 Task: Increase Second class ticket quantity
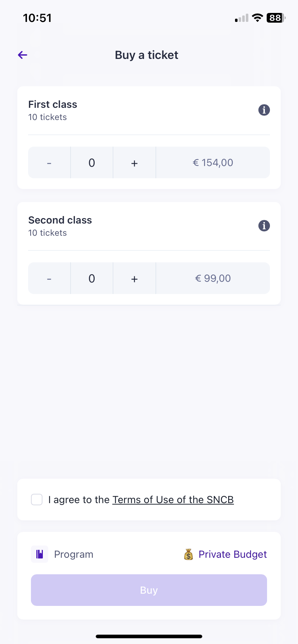tap(135, 279)
